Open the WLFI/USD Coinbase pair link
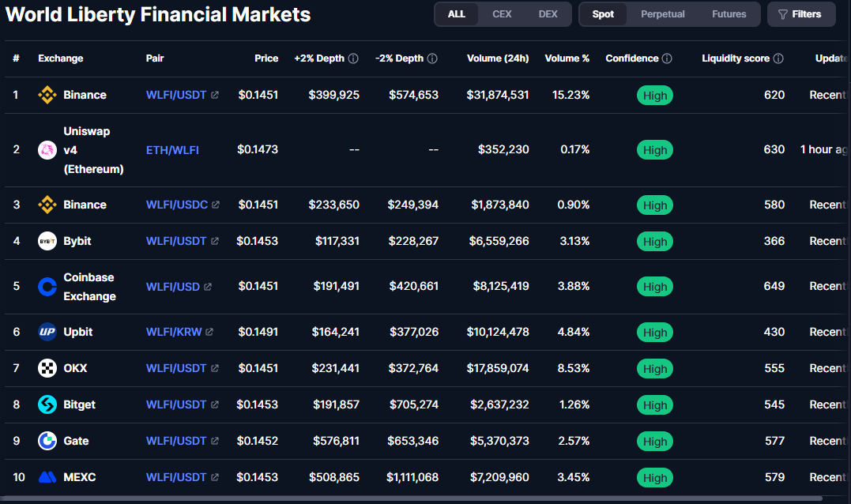Viewport: 851px width, 504px height. click(x=172, y=287)
